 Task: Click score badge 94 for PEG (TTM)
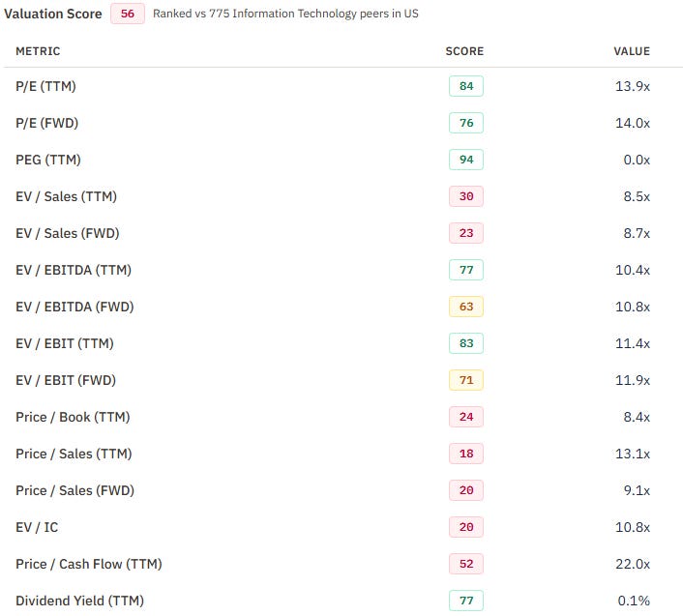pyautogui.click(x=466, y=160)
